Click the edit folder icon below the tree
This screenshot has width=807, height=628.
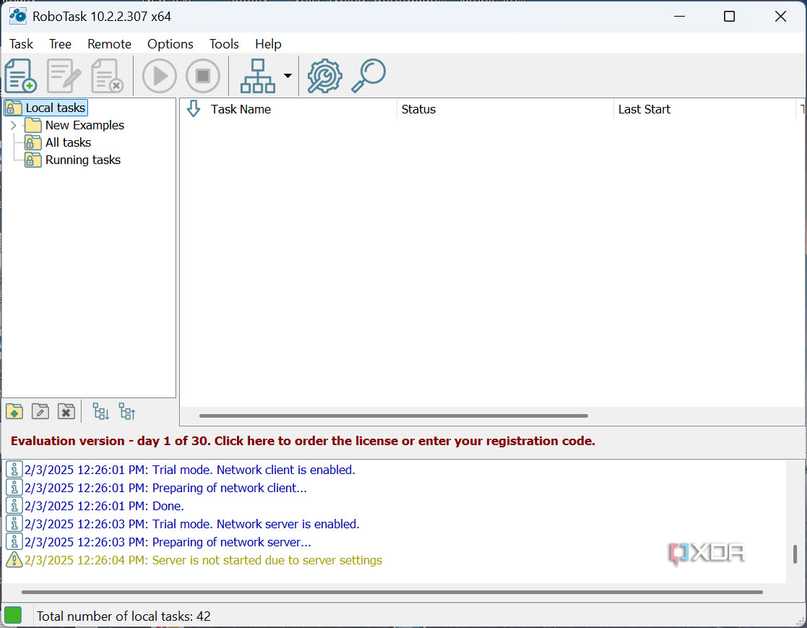click(x=40, y=412)
